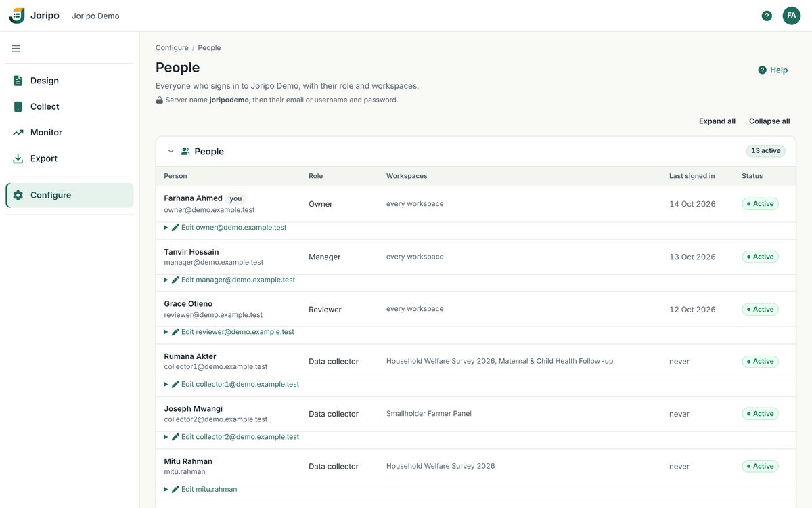This screenshot has height=508, width=812.
Task: Click Collapse all
Action: click(x=769, y=121)
